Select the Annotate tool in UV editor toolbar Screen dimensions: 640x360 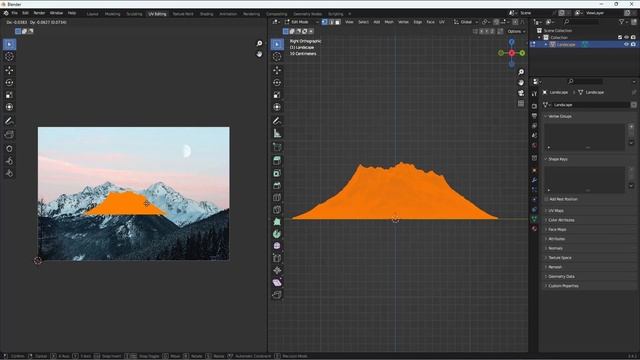[9, 121]
